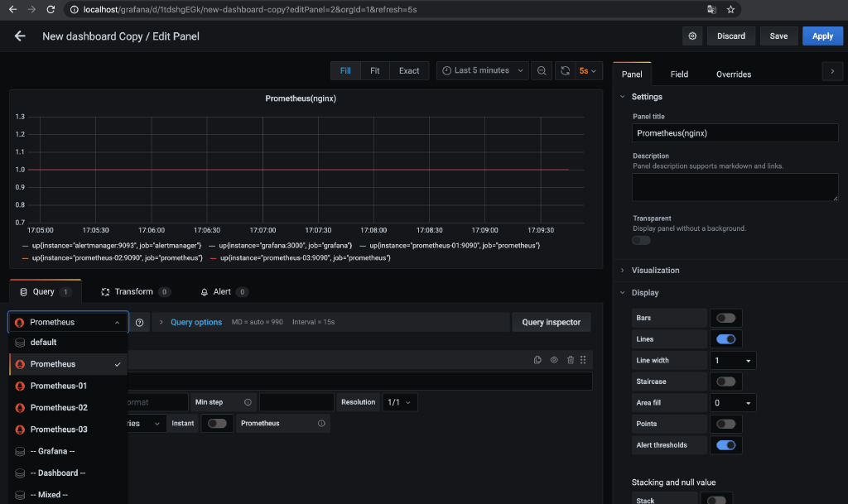Image resolution: width=848 pixels, height=504 pixels.
Task: Open the Field tab in panel options
Action: click(x=679, y=74)
